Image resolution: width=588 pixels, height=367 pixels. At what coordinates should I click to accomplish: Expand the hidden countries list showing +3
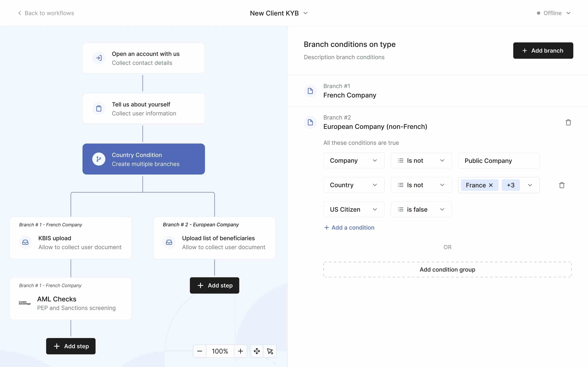click(x=510, y=185)
